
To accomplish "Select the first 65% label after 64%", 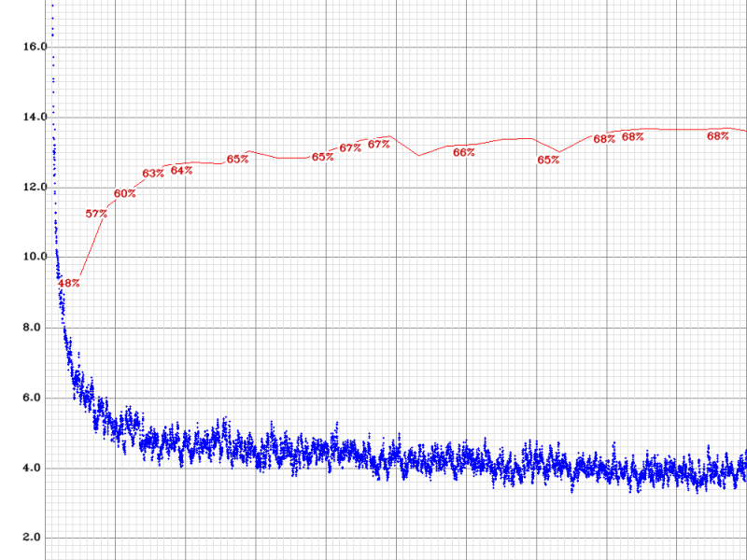I will [237, 160].
